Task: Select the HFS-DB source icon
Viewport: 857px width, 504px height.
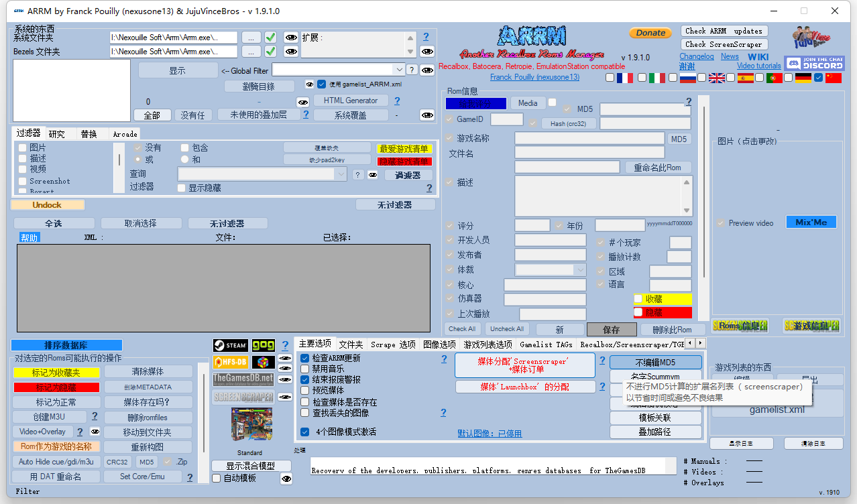Action: (x=230, y=361)
